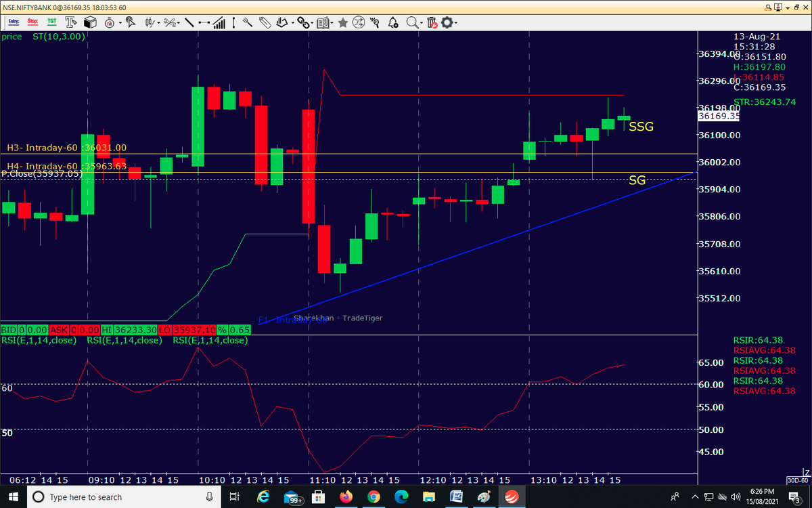The width and height of the screenshot is (812, 508).
Task: Open dropdown arrow next to stopwatch icon
Action: 119,23
